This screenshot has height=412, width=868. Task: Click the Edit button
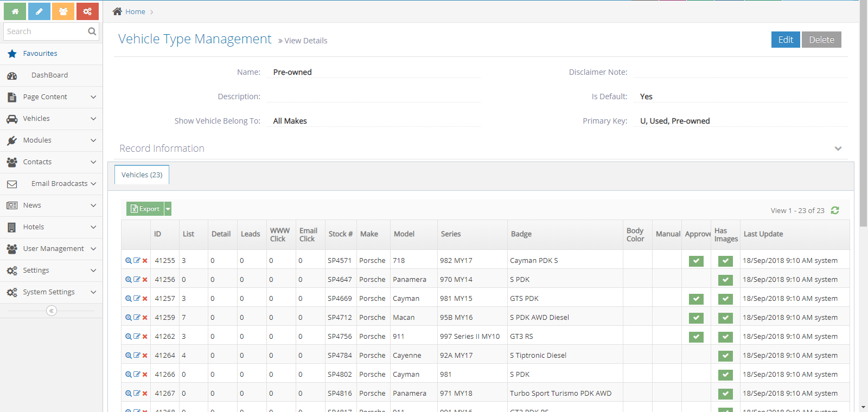pos(785,40)
